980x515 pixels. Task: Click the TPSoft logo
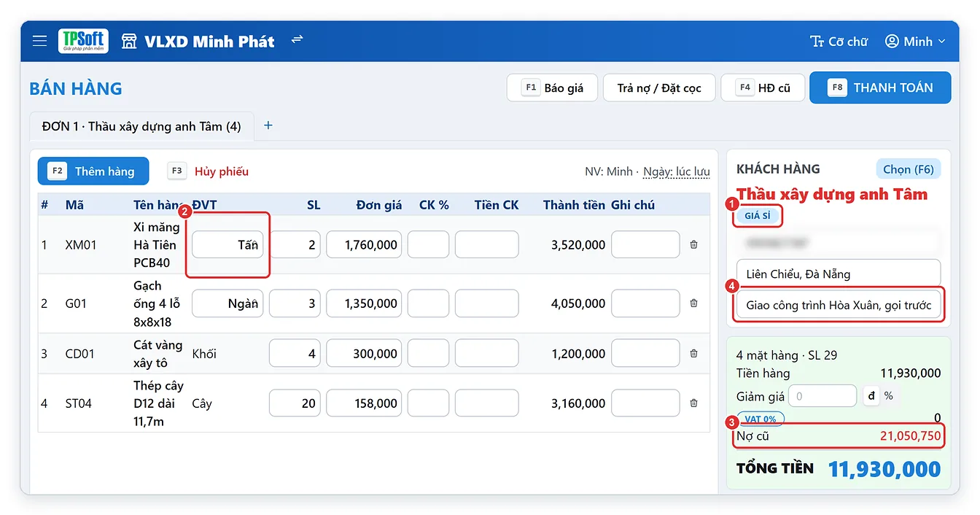(x=83, y=42)
